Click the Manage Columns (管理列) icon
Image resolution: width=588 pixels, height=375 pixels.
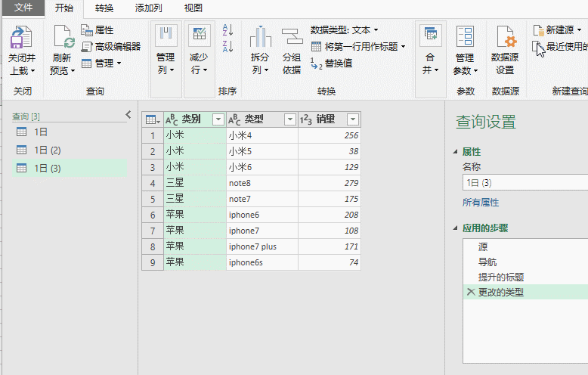pyautogui.click(x=166, y=36)
